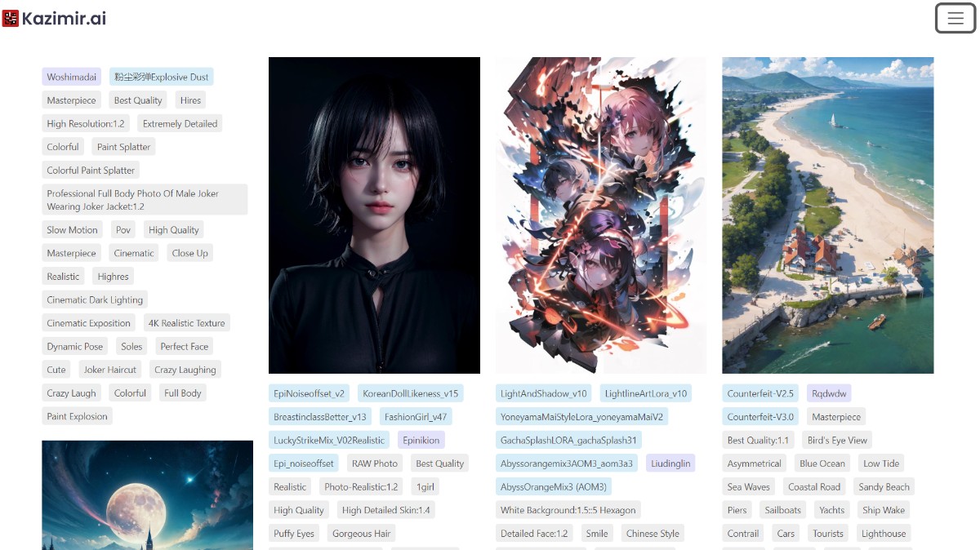Select the Professional Full Body Photo Joker tag
This screenshot has height=550, width=980.
tap(145, 200)
